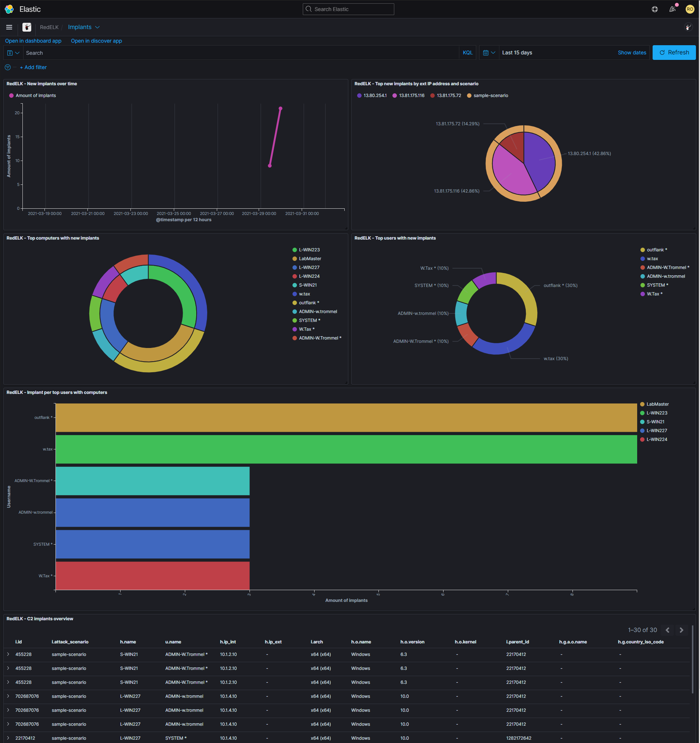Viewport: 700px width, 743px height.
Task: Open in dashboard app link
Action: tap(33, 41)
